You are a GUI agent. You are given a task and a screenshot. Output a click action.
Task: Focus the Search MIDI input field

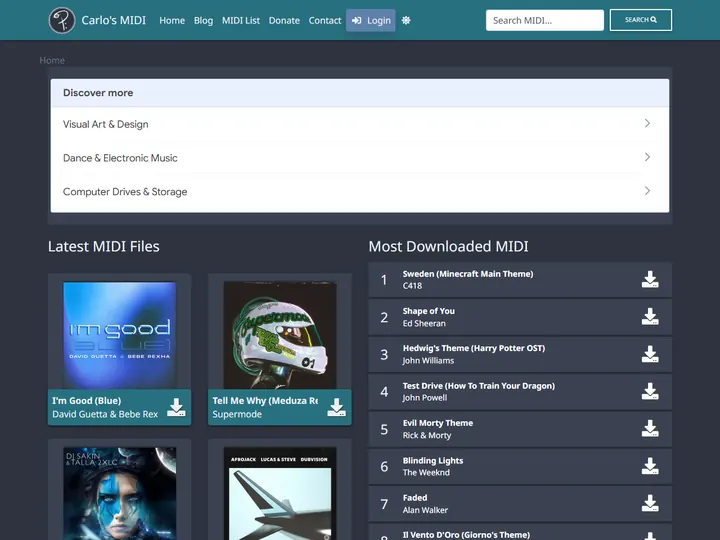tap(545, 20)
